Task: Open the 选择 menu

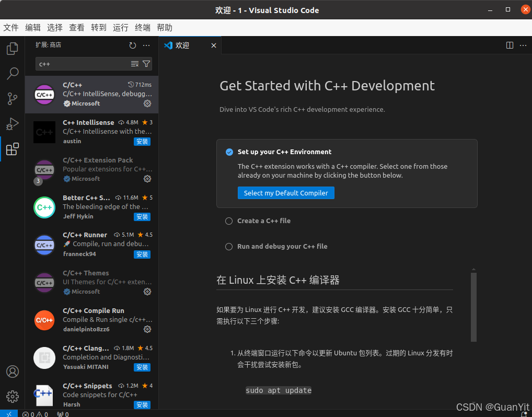Action: coord(55,28)
